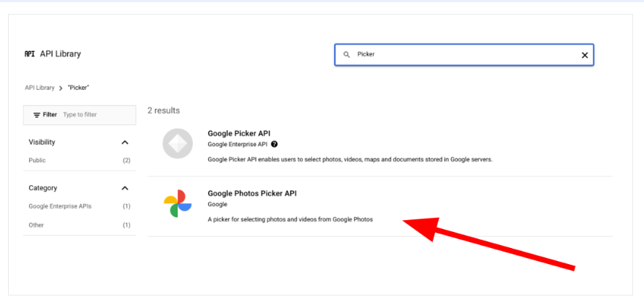Click the search magnifier icon
Image resolution: width=644 pixels, height=305 pixels.
point(346,55)
